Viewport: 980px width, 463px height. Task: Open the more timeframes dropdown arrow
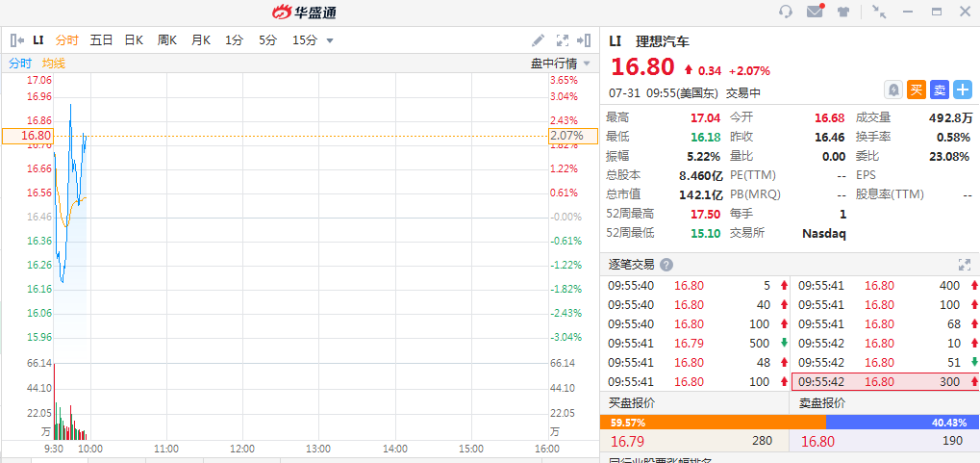[330, 40]
